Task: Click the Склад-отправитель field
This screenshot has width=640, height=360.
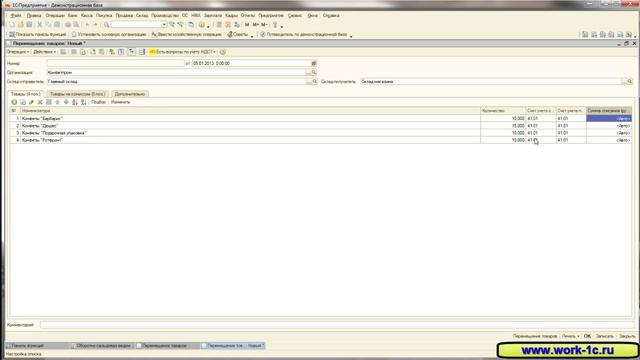Action: 176,82
